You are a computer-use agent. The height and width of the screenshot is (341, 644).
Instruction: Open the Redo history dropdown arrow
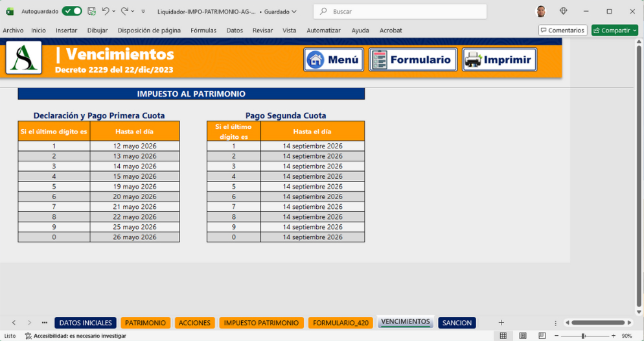coord(133,12)
